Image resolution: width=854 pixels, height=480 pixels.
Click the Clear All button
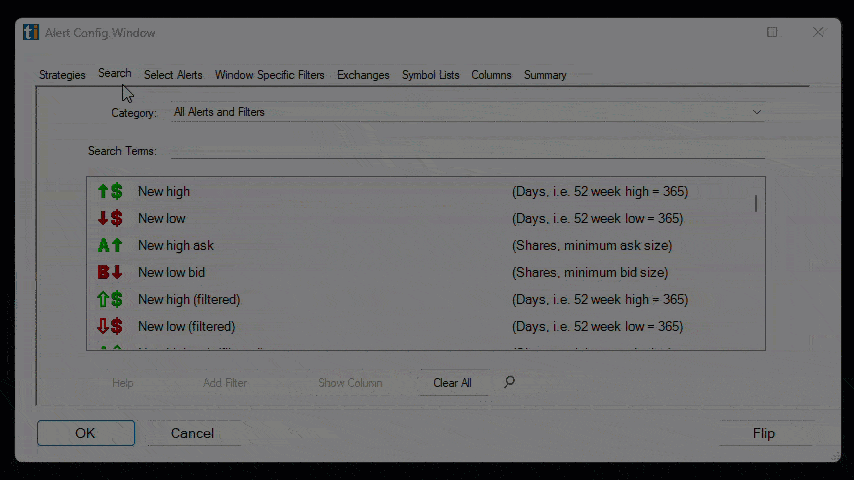[453, 383]
